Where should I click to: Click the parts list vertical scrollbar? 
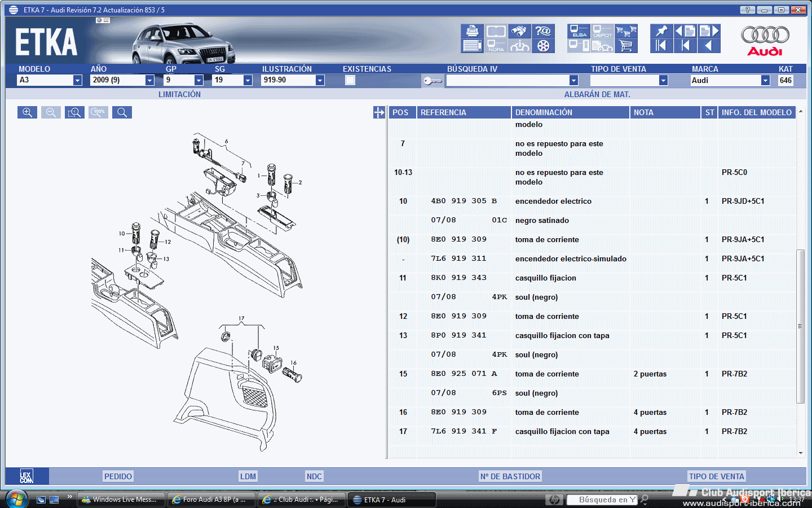pyautogui.click(x=800, y=326)
